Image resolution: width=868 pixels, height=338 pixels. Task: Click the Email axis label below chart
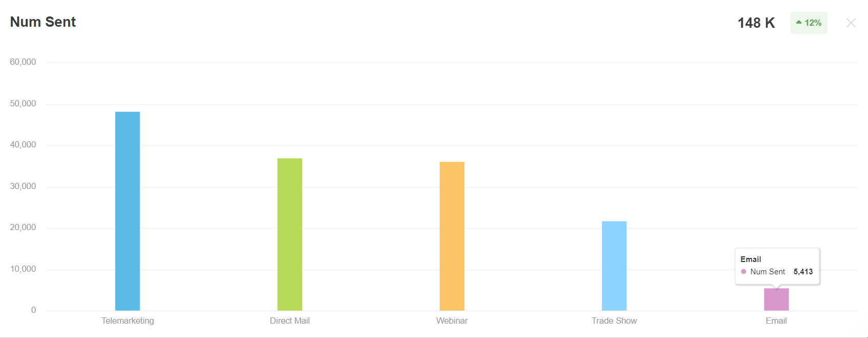[x=776, y=321]
